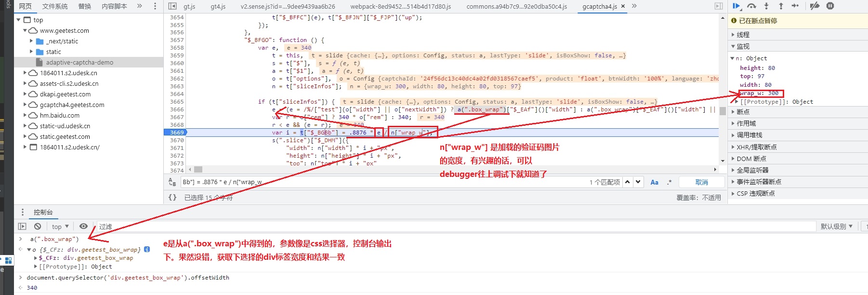Open the commons.a94b7c9 file tab
This screenshot has width=868, height=295.
[517, 6]
